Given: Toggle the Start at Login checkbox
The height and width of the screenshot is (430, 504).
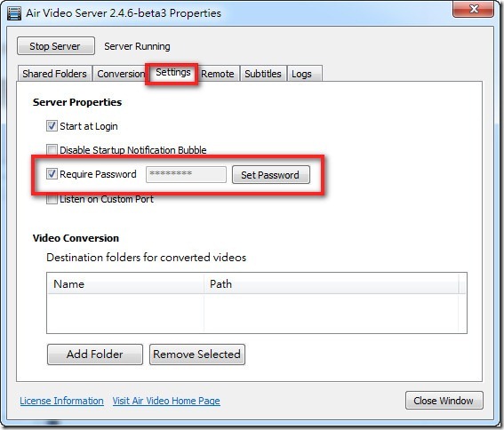Looking at the screenshot, I should click(x=52, y=125).
